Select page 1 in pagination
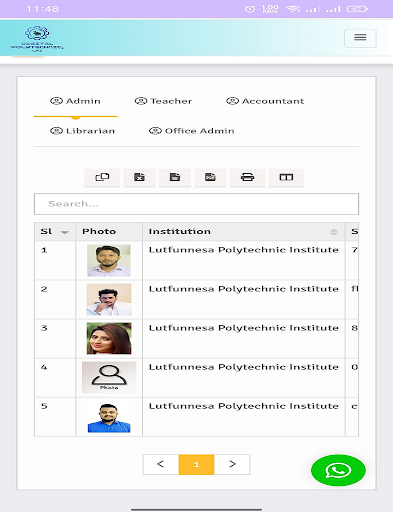This screenshot has width=393, height=512. coord(196,464)
